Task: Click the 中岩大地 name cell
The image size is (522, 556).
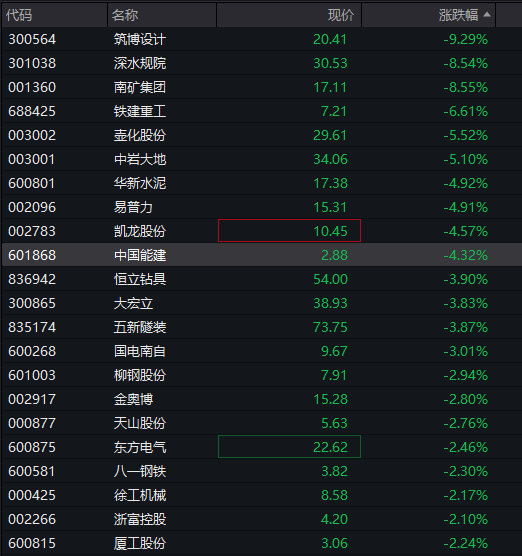Action: click(x=140, y=159)
